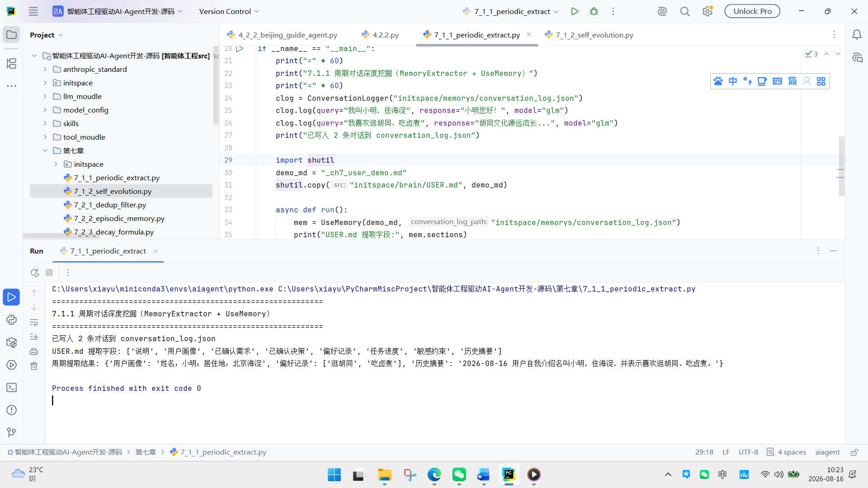Change UTF-8 file encoding in status bar
Image resolution: width=868 pixels, height=488 pixels.
click(748, 452)
